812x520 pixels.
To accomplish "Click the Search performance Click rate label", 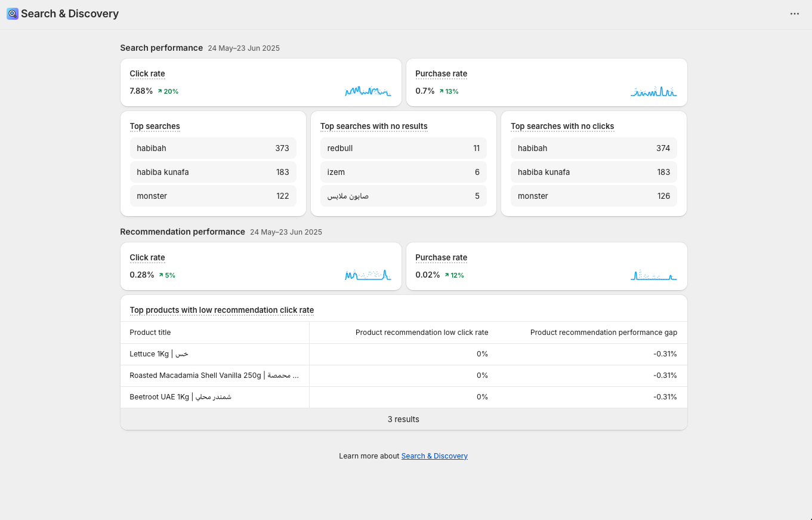I will [147, 74].
